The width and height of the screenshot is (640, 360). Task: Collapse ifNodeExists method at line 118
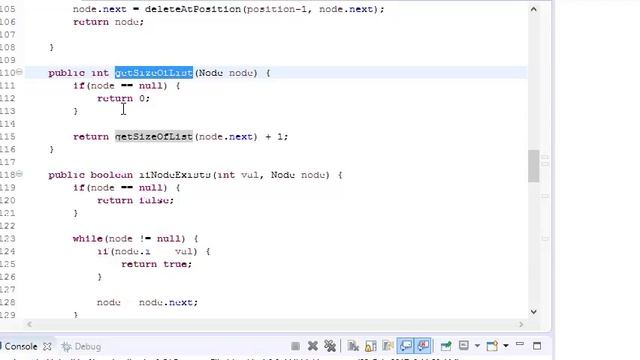click(x=19, y=174)
